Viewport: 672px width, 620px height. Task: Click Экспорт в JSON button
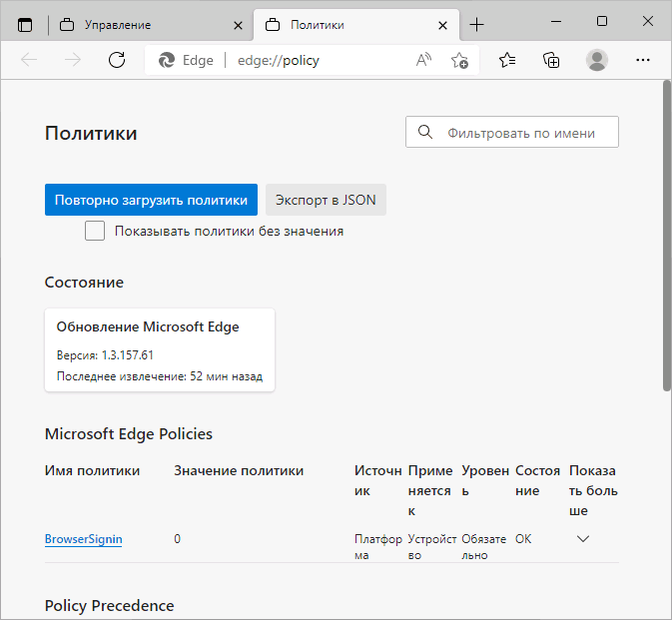326,200
